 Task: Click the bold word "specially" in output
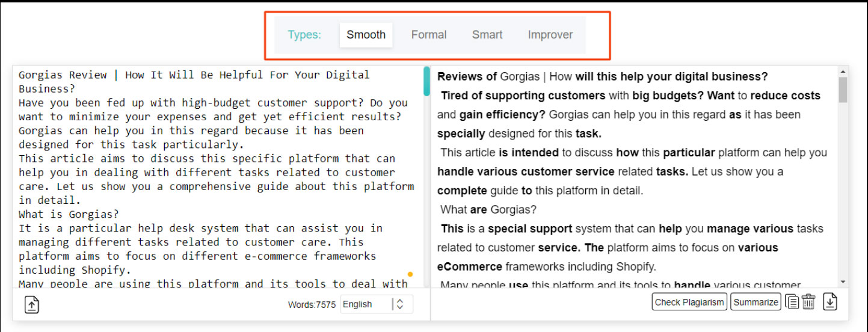461,134
